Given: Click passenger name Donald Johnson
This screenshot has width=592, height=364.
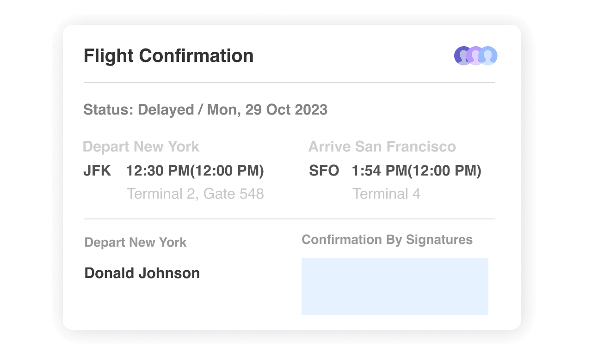Looking at the screenshot, I should pos(142,273).
